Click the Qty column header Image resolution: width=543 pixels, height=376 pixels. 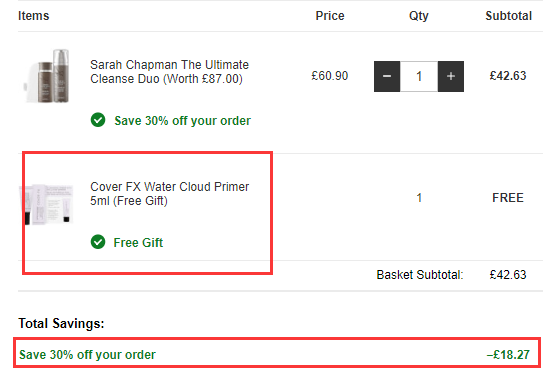point(419,16)
